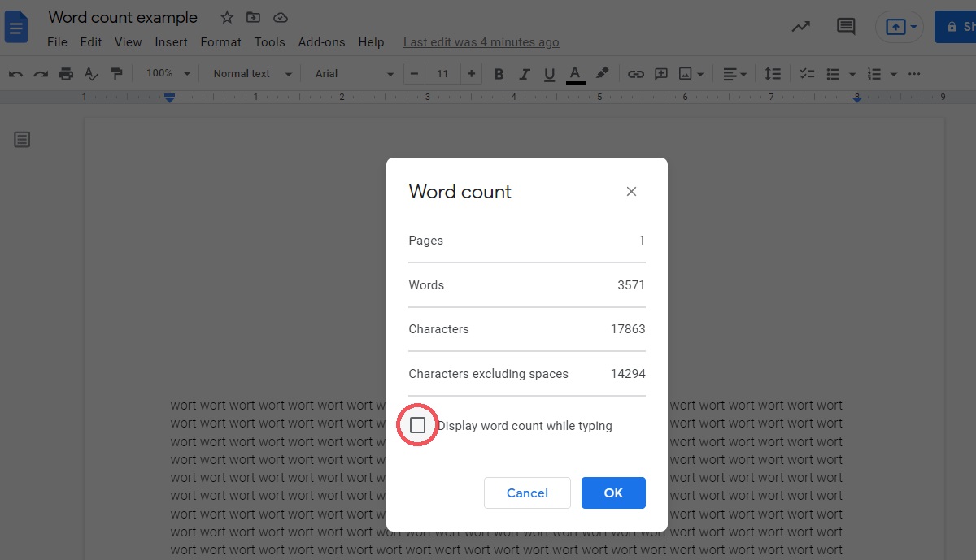
Task: Click Cancel in Word count dialog
Action: coord(527,493)
